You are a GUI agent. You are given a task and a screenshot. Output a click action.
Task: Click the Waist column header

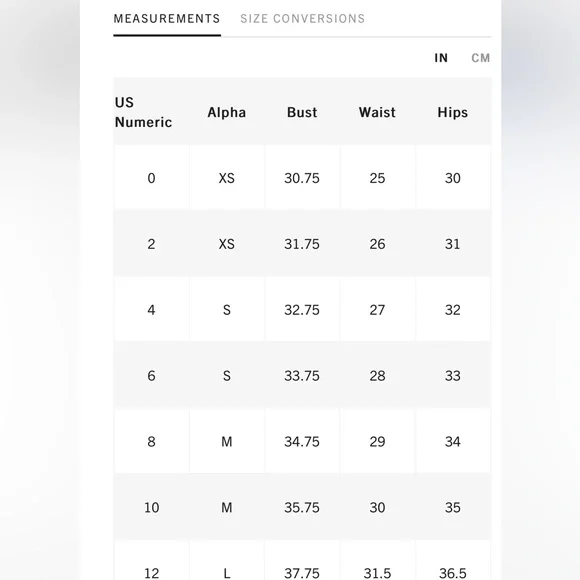coord(377,112)
